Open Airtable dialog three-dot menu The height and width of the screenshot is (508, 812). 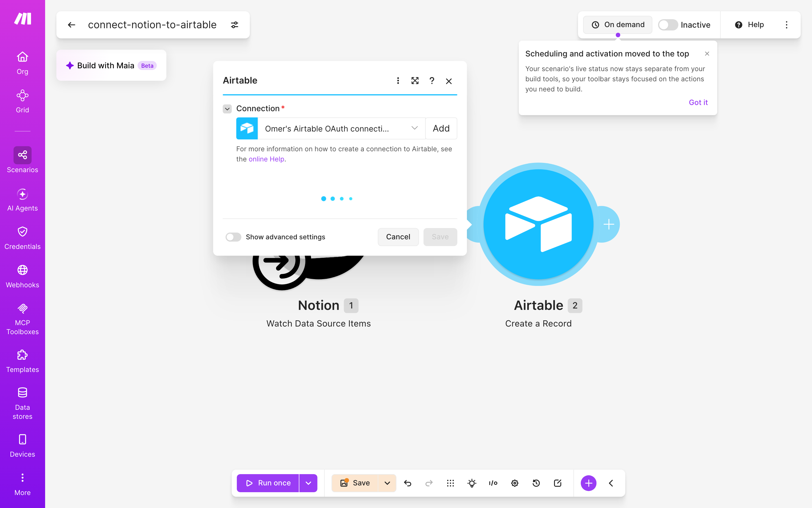click(398, 81)
